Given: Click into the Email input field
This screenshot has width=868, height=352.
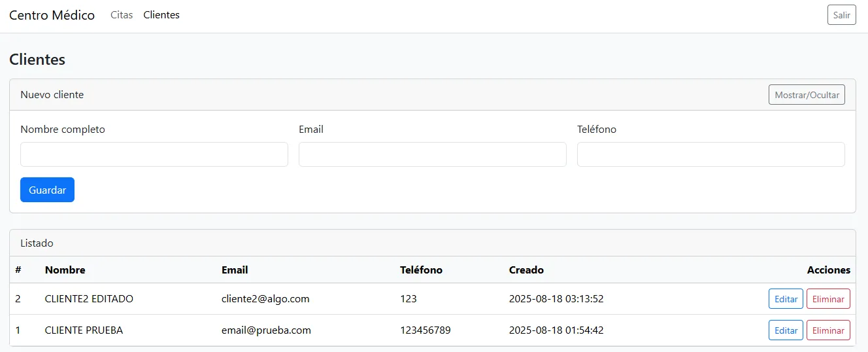Looking at the screenshot, I should tap(432, 154).
